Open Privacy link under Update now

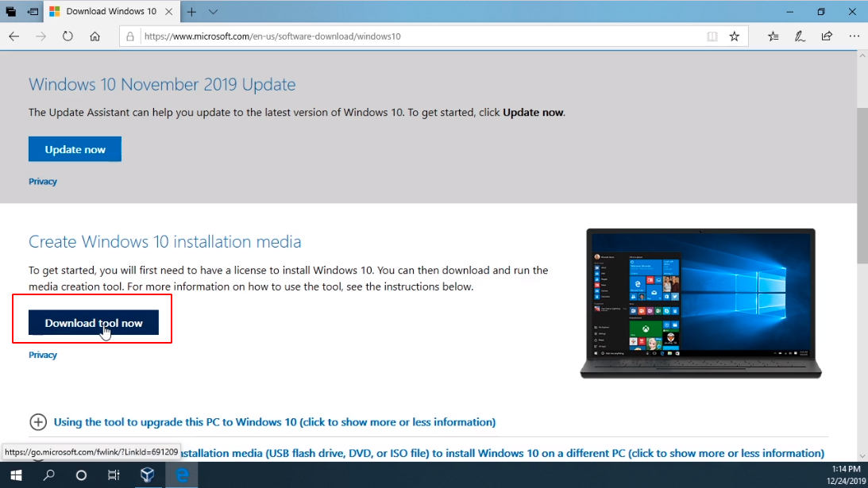[x=43, y=182]
